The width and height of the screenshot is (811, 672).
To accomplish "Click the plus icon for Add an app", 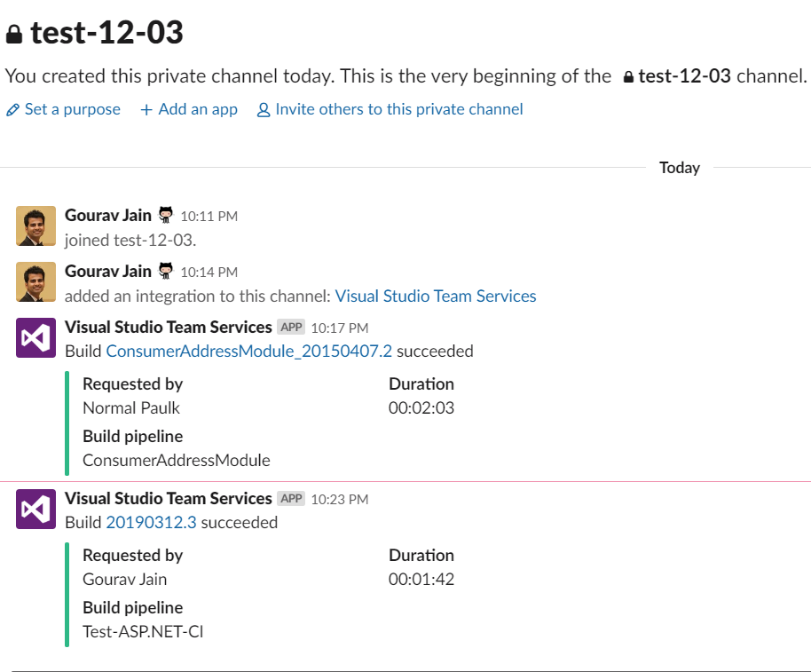I will click(x=146, y=110).
